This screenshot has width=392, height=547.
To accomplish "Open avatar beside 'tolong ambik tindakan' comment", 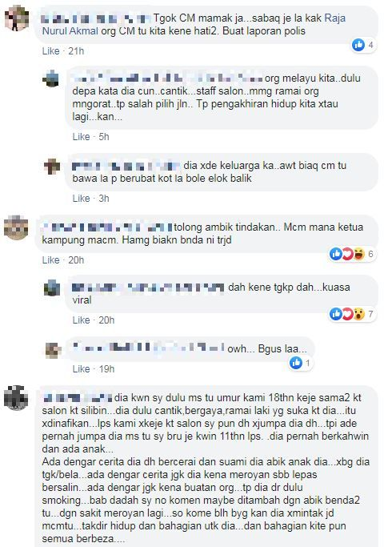I will point(16,227).
